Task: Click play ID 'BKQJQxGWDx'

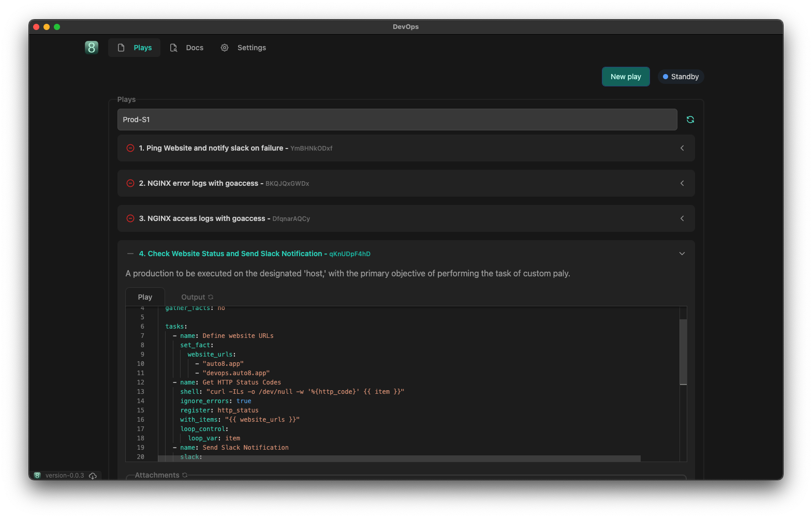Action: pos(287,184)
